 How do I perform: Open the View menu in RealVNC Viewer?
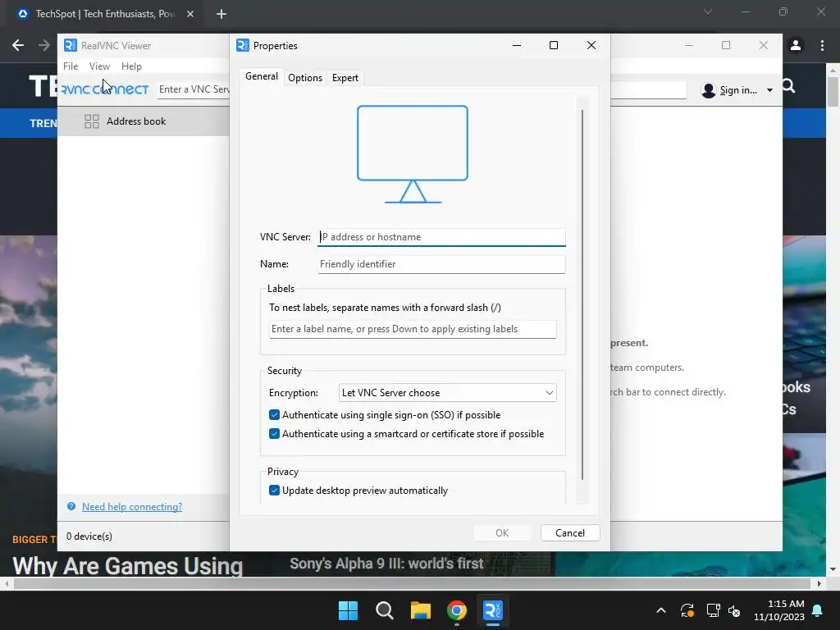coord(99,66)
